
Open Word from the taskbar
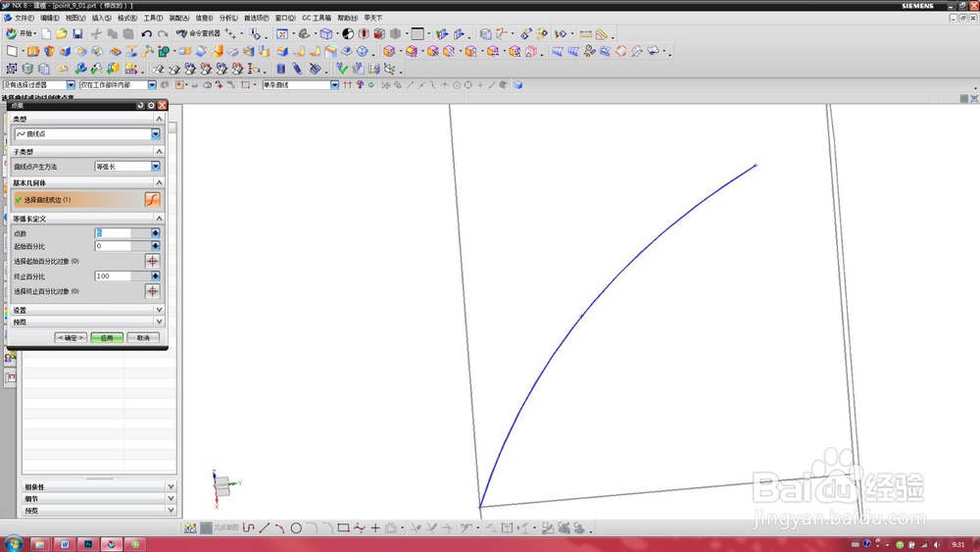point(64,544)
